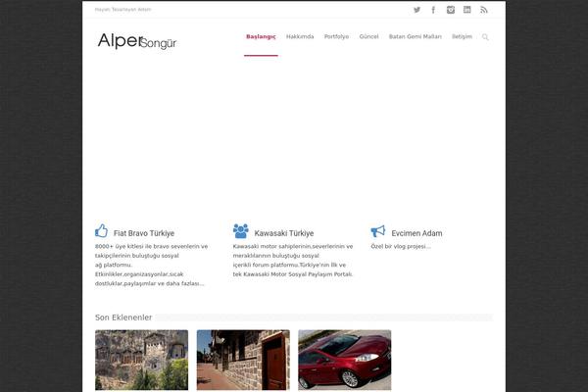The image size is (588, 392).
Task: Click the Son Eklenenler section heading
Action: click(123, 318)
